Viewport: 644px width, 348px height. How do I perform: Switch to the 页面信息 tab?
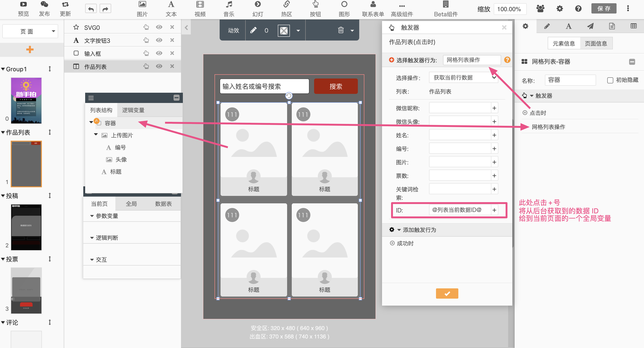596,44
